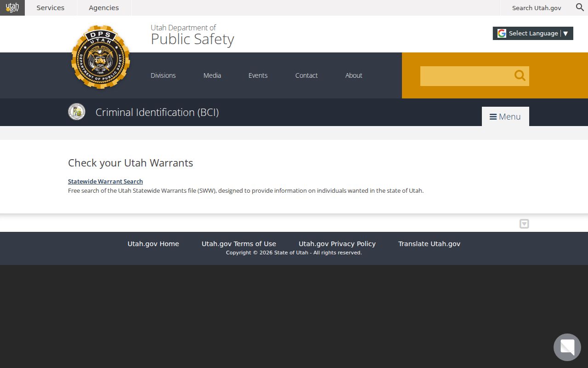This screenshot has height=368, width=588.
Task: Click the Criminal Identification (BCI) title
Action: 157,112
